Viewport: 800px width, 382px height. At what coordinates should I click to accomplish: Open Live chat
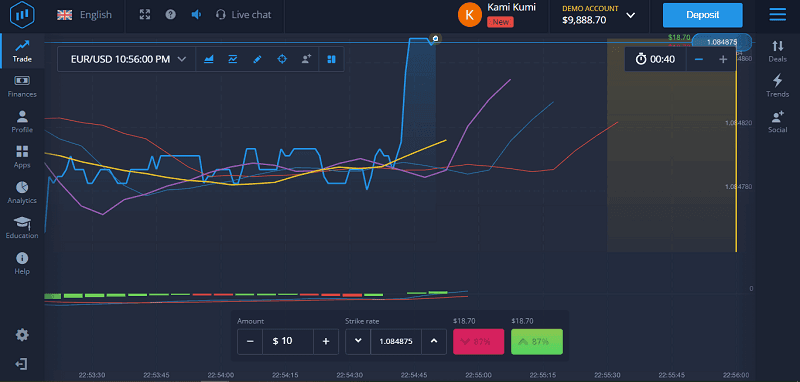pyautogui.click(x=243, y=15)
